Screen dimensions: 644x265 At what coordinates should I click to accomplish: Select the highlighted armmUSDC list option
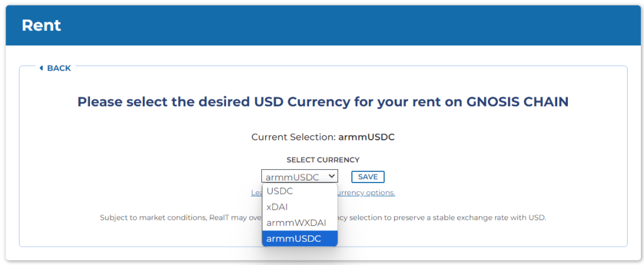[293, 239]
